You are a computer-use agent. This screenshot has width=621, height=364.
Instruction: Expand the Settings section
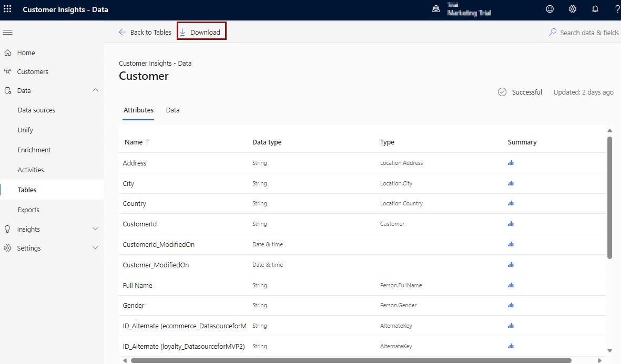click(95, 247)
